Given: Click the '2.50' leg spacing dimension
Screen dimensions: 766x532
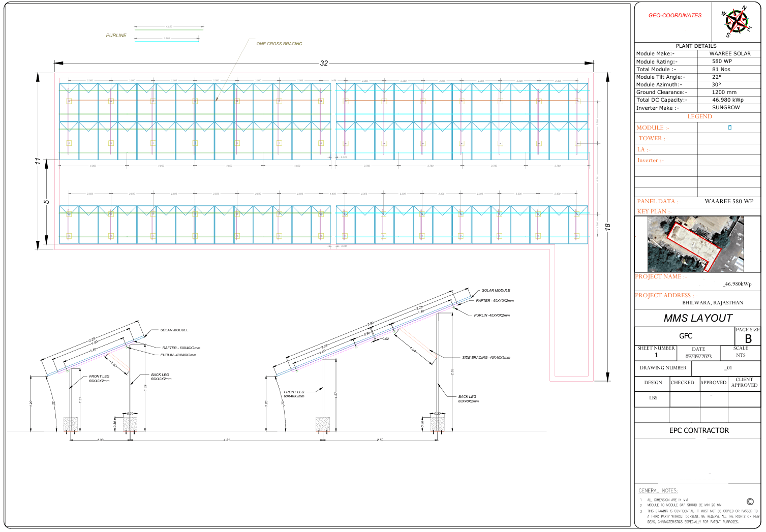Looking at the screenshot, I should coord(380,440).
